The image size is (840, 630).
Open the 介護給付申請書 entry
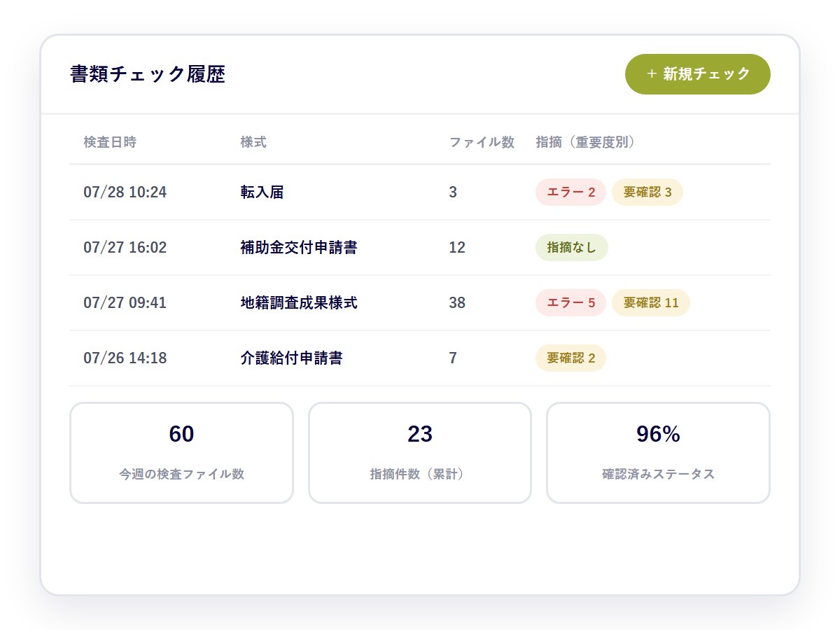(291, 358)
